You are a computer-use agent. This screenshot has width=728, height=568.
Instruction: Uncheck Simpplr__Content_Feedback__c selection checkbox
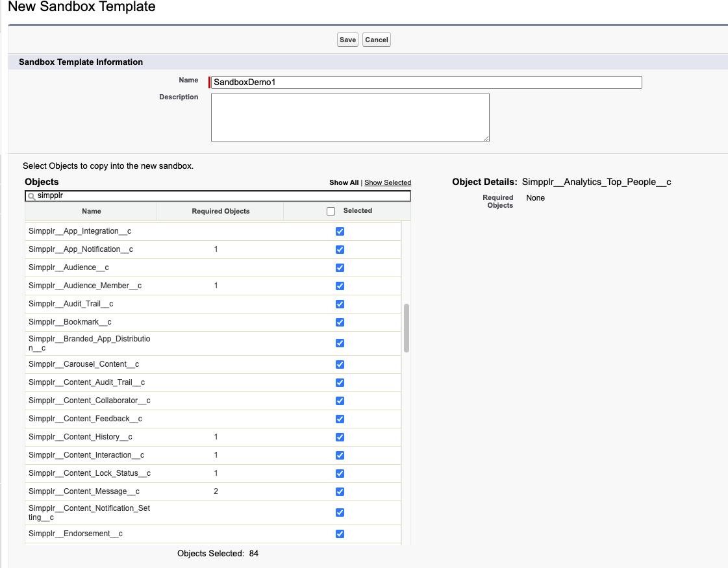[340, 419]
